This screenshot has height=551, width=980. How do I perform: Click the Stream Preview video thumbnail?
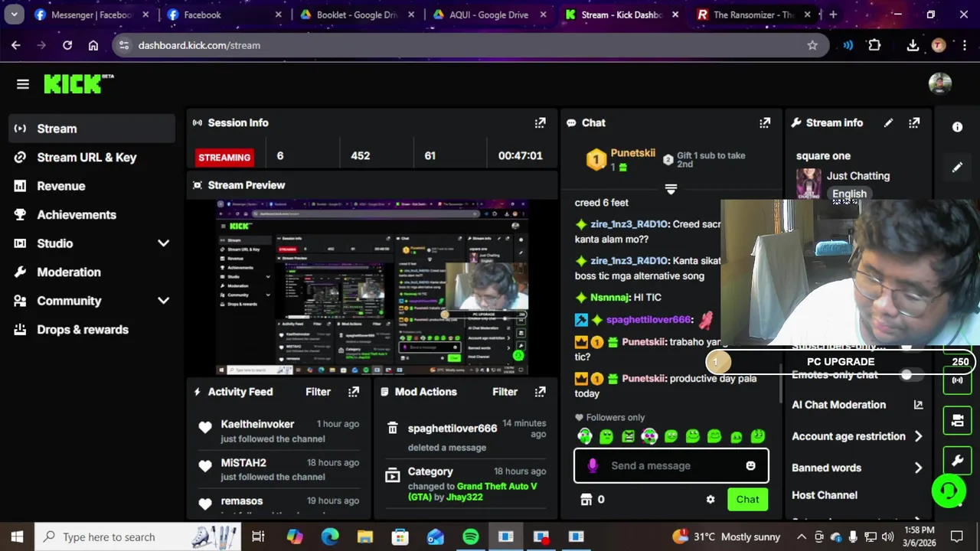tap(372, 287)
